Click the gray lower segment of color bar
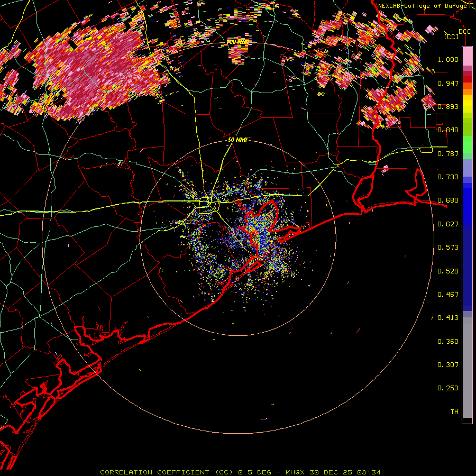Viewport: 476px width, 476px height. (467, 368)
